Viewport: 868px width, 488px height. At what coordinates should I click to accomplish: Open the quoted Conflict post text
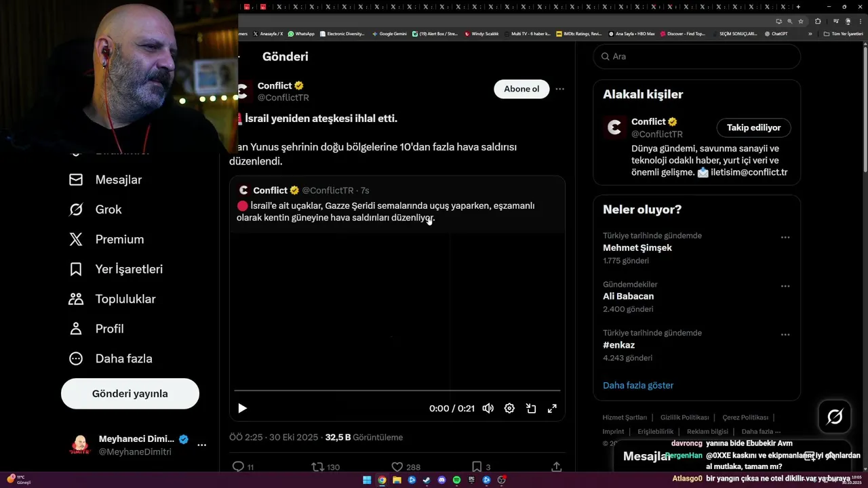coord(385,211)
